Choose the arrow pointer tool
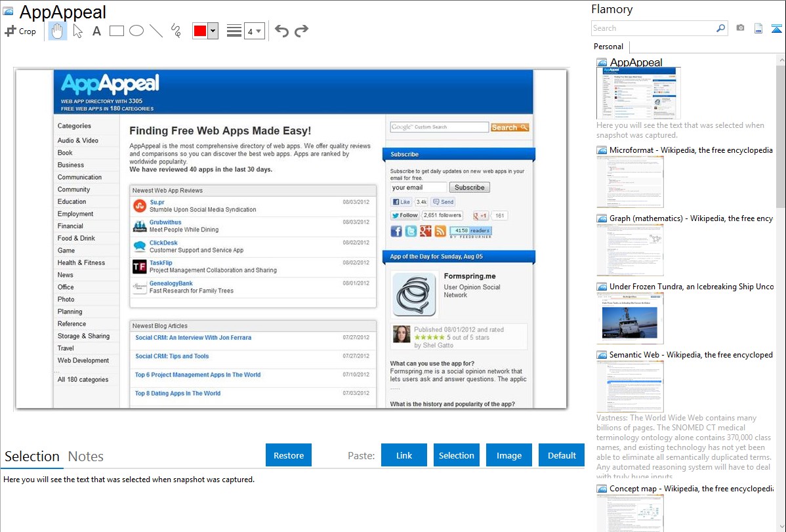The height and width of the screenshot is (532, 786). (x=77, y=31)
